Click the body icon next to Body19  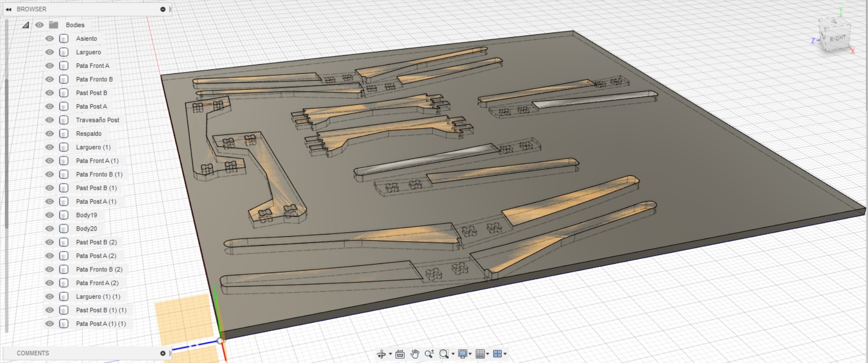click(64, 215)
